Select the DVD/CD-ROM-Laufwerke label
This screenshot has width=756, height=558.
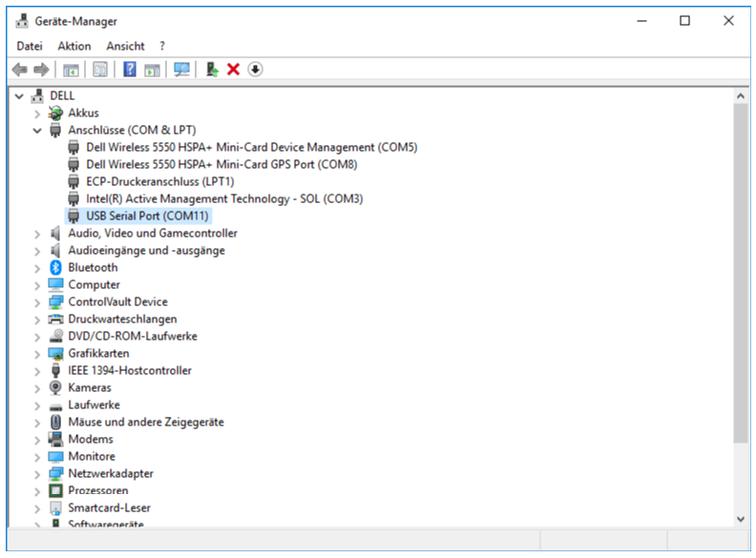coord(133,336)
